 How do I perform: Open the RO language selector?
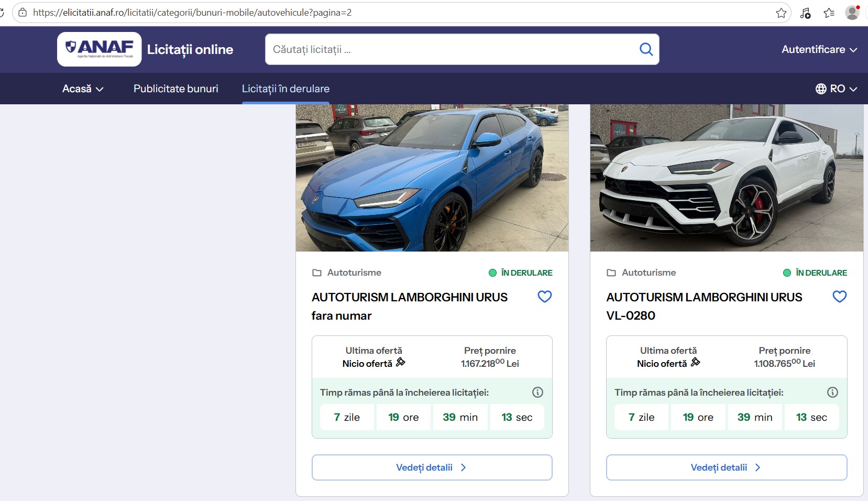point(837,89)
